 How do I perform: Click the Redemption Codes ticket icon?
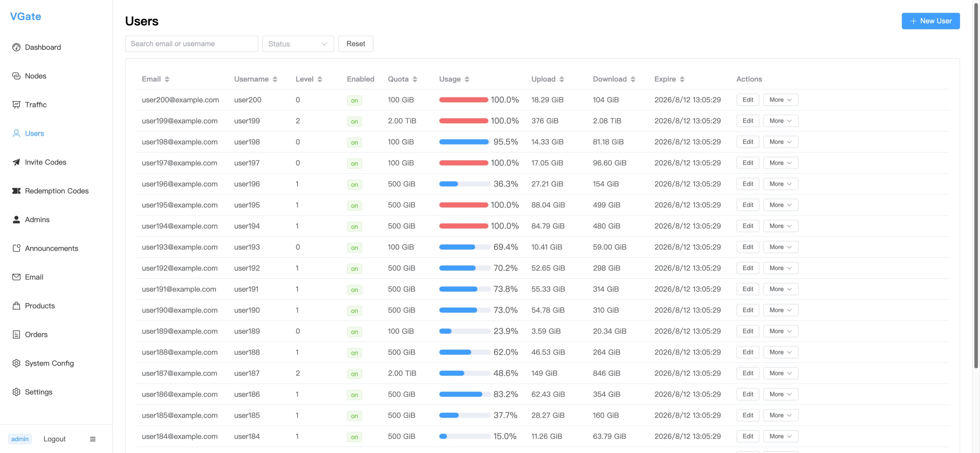pos(16,191)
